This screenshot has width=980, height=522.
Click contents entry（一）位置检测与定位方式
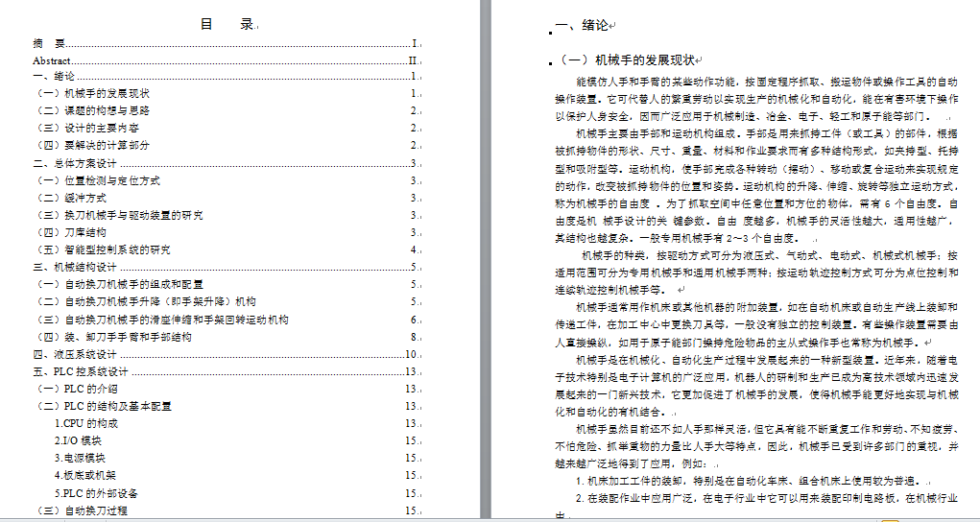(x=227, y=180)
